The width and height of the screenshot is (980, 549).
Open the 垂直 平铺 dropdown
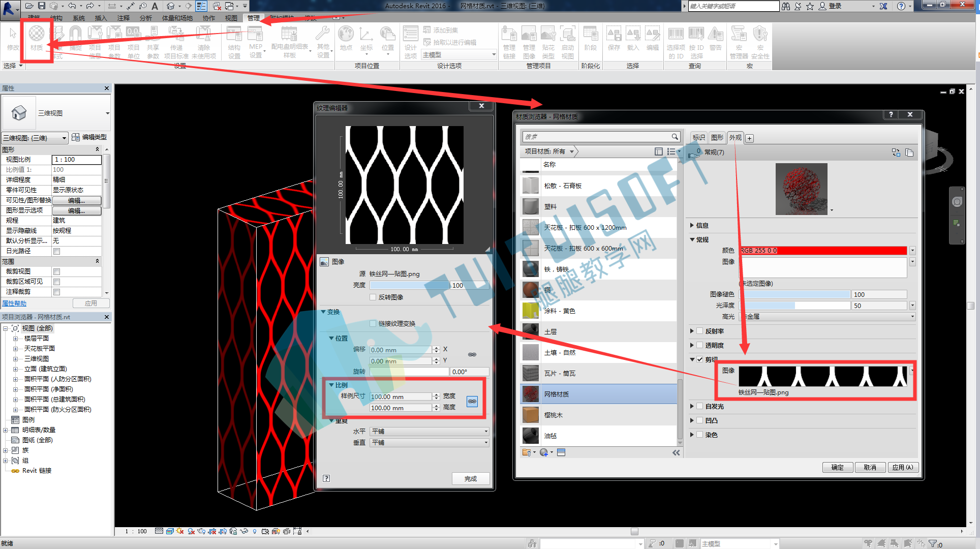pos(430,442)
